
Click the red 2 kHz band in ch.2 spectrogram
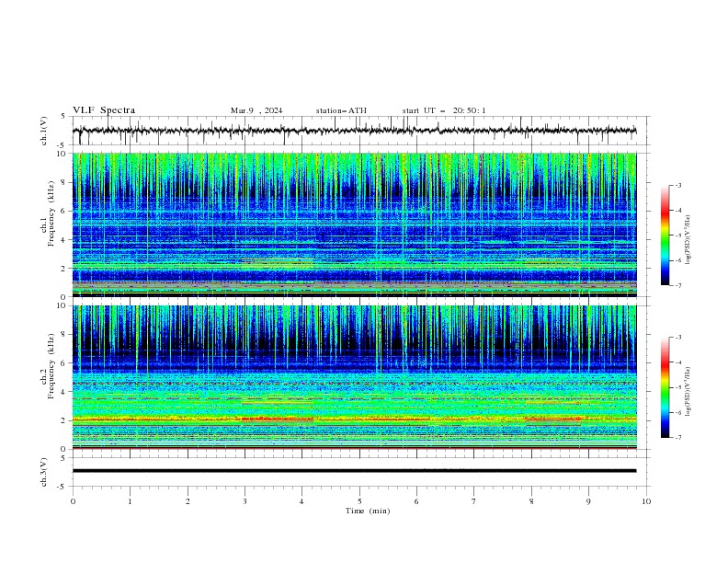click(x=355, y=419)
